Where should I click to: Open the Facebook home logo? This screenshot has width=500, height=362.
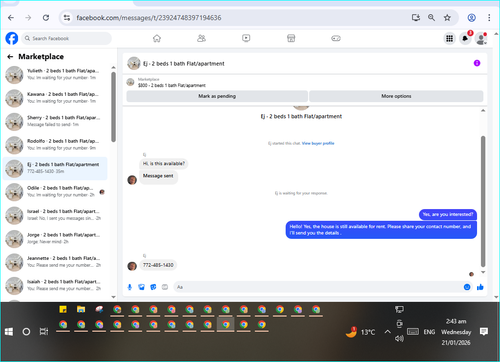12,38
